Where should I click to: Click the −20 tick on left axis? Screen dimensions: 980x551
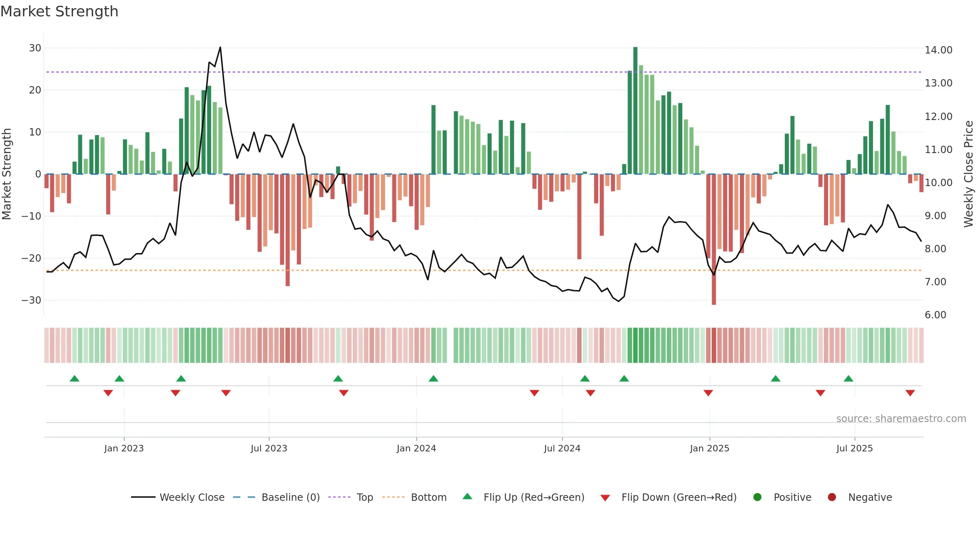(31, 258)
